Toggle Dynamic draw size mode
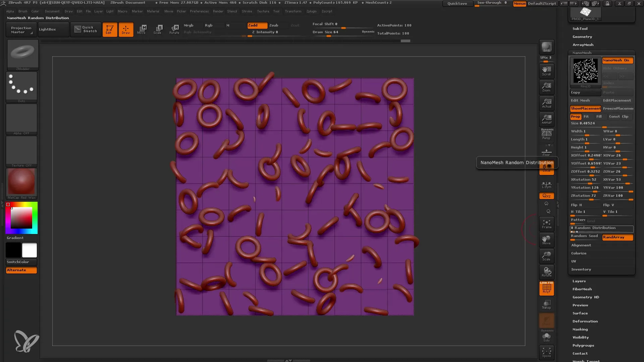Image resolution: width=644 pixels, height=362 pixels. point(368,32)
